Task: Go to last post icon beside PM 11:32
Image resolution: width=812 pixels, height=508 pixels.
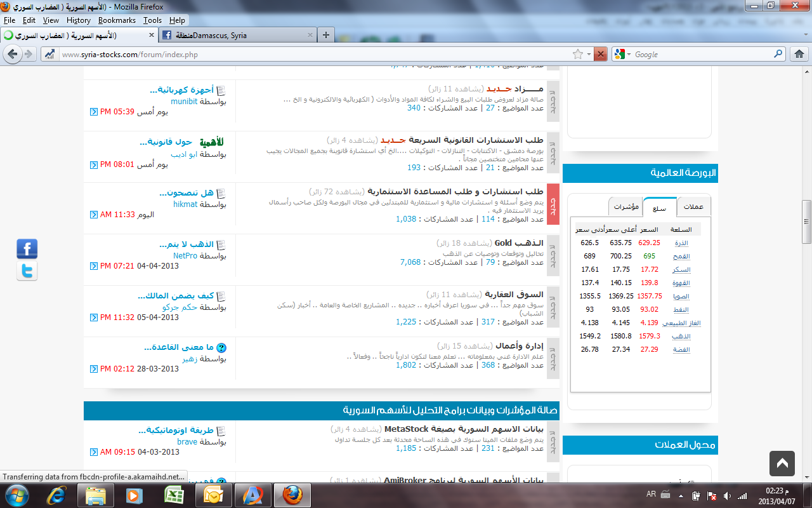Action: point(94,317)
